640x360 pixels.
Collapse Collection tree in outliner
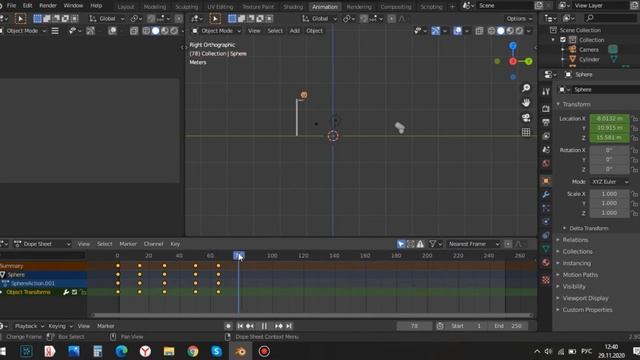pos(553,40)
